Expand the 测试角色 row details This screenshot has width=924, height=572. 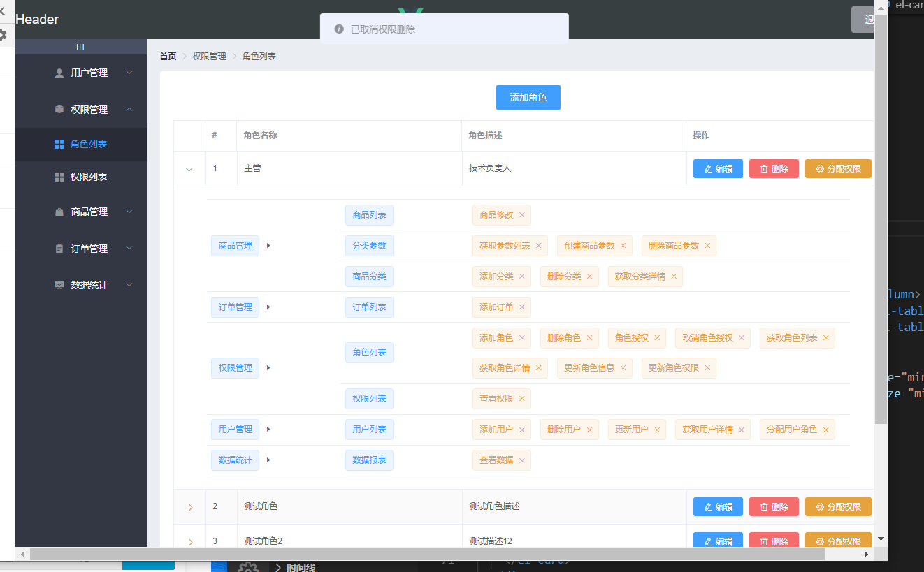(190, 507)
